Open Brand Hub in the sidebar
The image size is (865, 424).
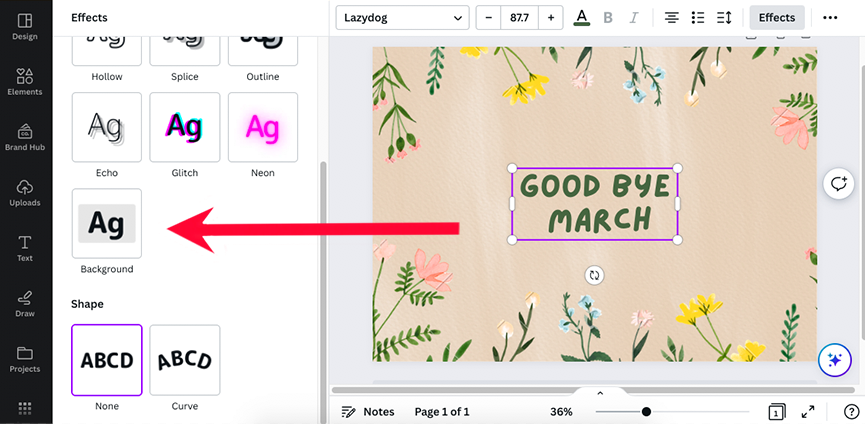click(25, 137)
